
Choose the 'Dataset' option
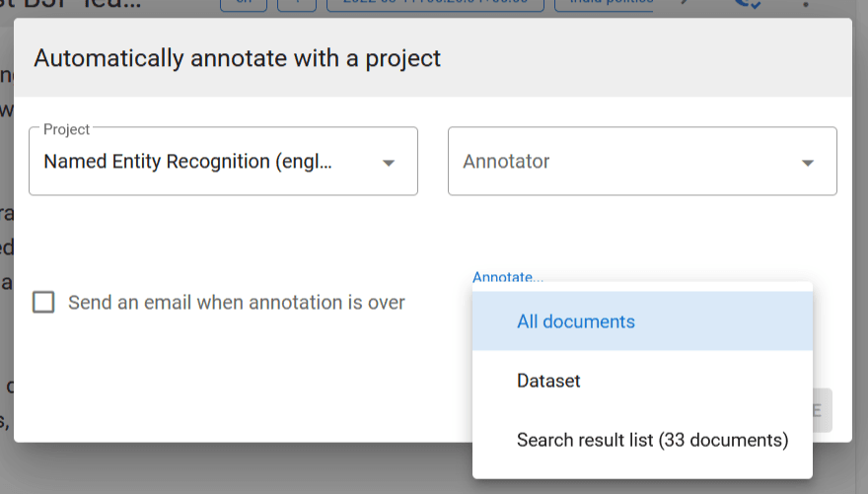tap(548, 381)
